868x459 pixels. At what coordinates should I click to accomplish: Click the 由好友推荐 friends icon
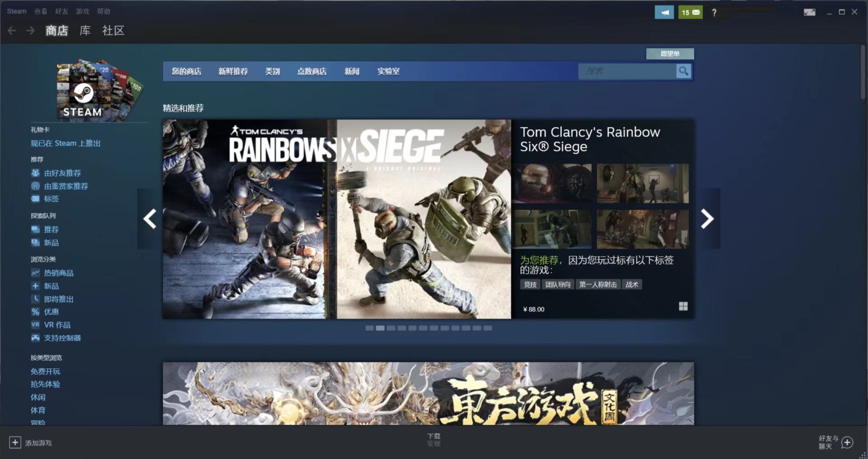coord(35,173)
